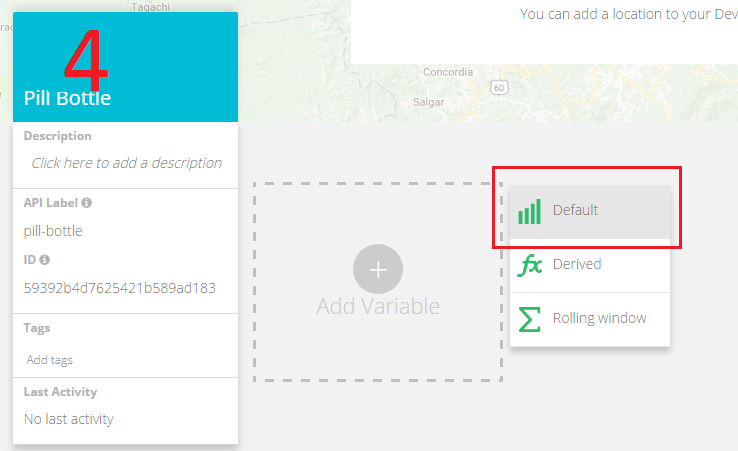Click the Add tags field
Image resolution: width=738 pixels, height=451 pixels.
coord(50,360)
